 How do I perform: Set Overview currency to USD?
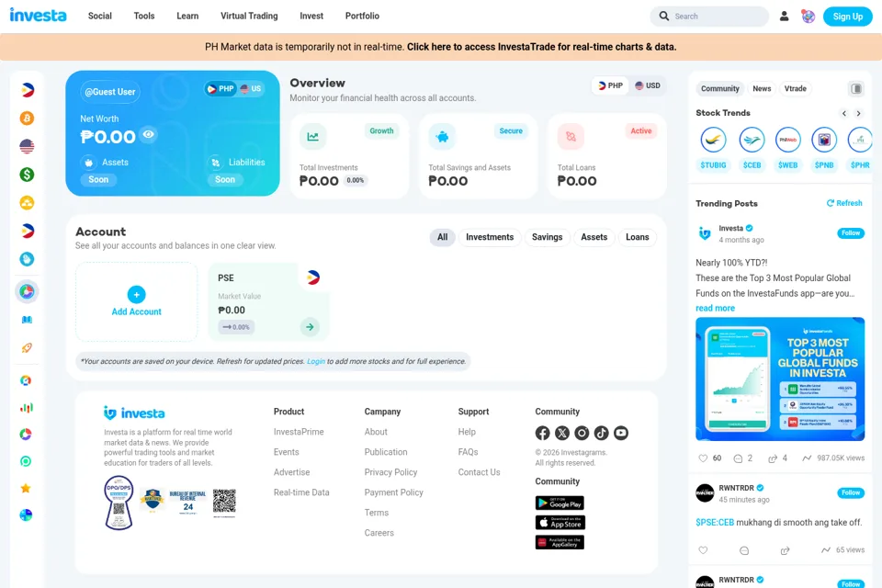coord(648,85)
